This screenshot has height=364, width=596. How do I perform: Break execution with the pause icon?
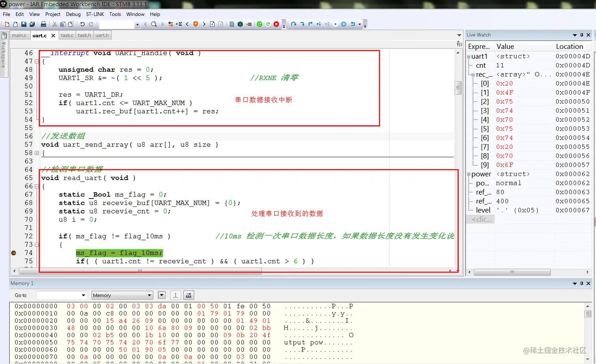point(344,24)
